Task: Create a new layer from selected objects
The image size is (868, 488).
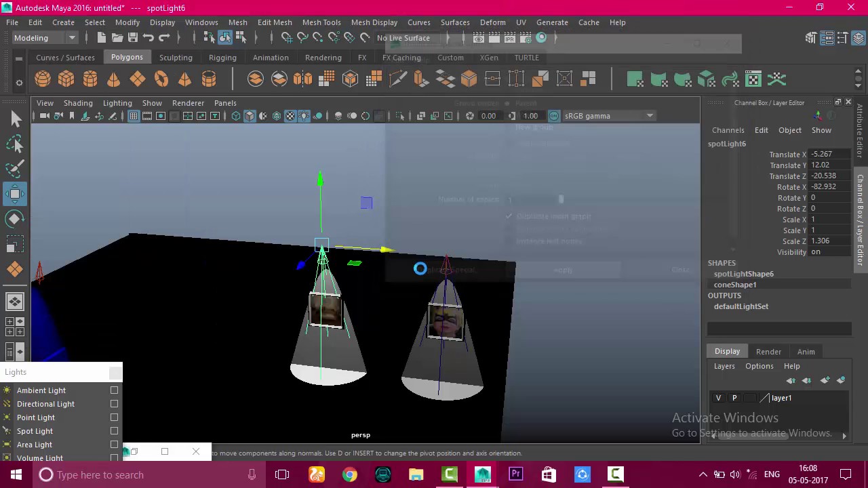Action: click(841, 381)
